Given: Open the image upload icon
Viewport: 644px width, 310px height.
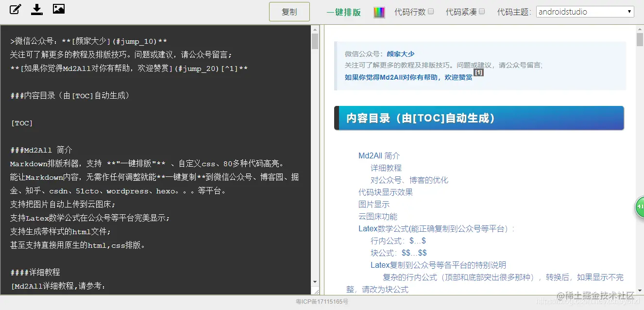Looking at the screenshot, I should coord(59,9).
